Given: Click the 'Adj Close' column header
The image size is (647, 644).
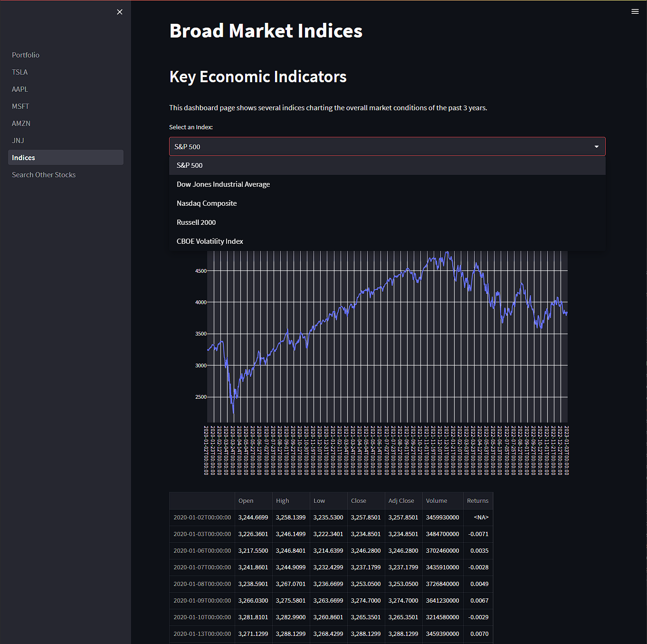Looking at the screenshot, I should 401,500.
